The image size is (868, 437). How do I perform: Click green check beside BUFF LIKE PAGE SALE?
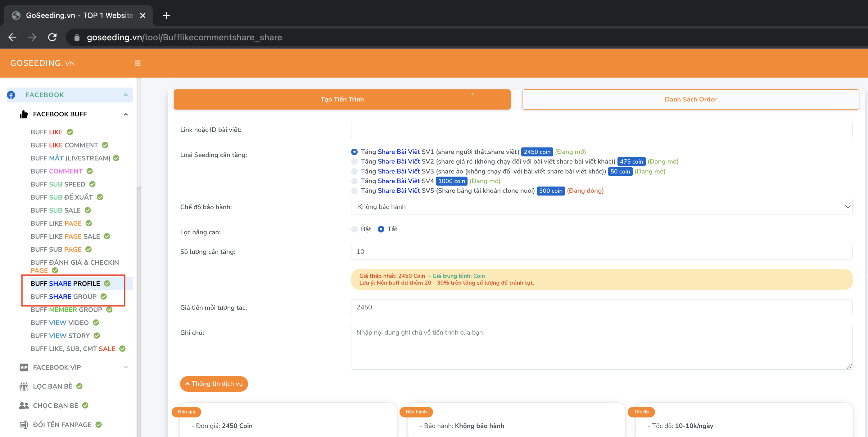point(107,237)
